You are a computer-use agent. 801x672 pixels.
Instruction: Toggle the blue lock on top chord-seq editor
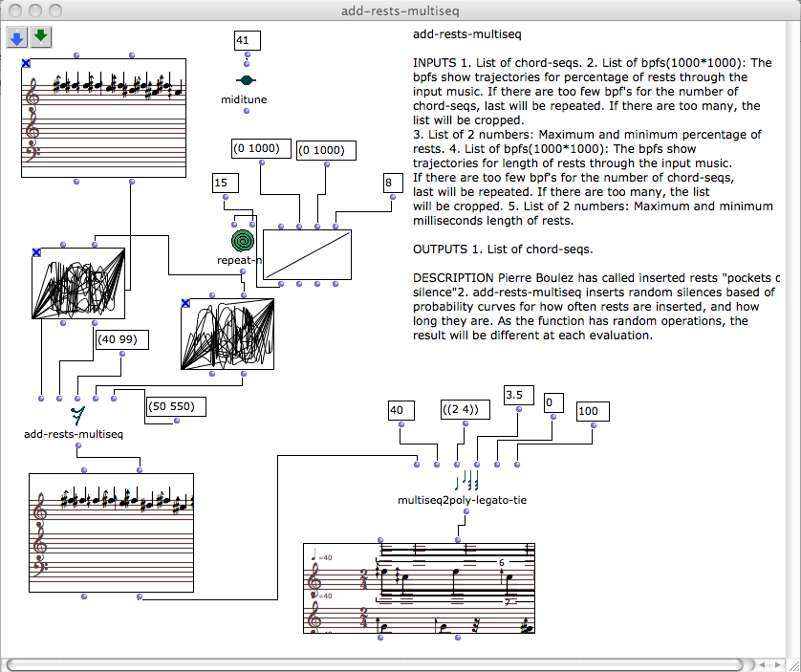coord(26,63)
